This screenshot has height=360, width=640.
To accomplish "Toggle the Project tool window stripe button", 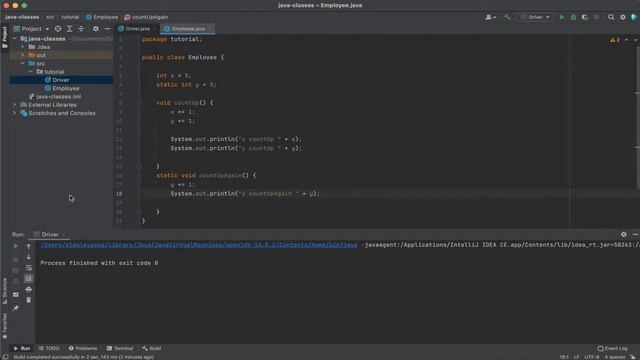I will pyautogui.click(x=4, y=37).
